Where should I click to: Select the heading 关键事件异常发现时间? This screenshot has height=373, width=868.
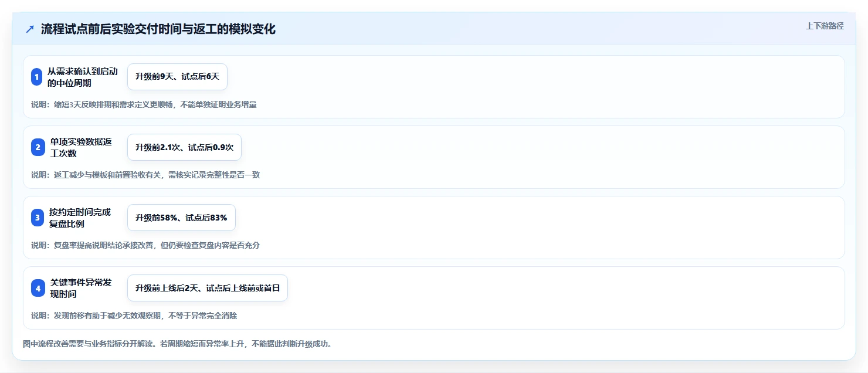(x=81, y=288)
